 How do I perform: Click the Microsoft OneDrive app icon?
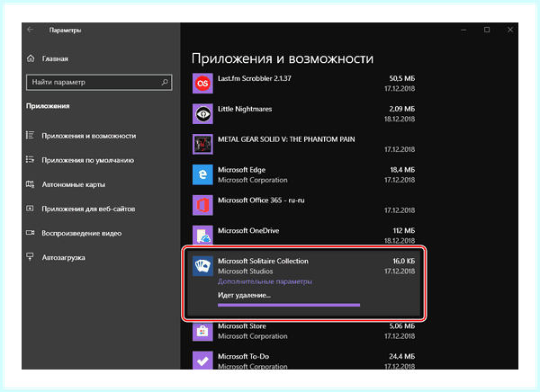point(202,235)
